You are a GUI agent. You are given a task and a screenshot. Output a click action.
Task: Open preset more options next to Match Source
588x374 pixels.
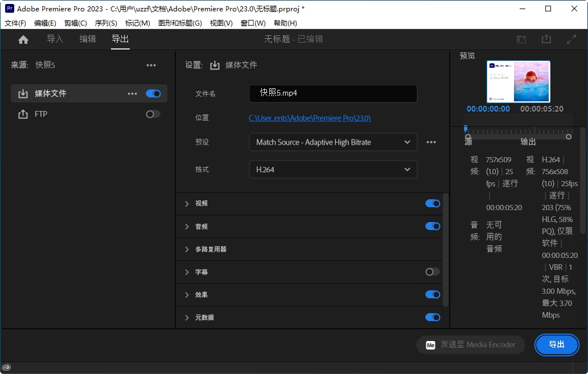pyautogui.click(x=431, y=142)
